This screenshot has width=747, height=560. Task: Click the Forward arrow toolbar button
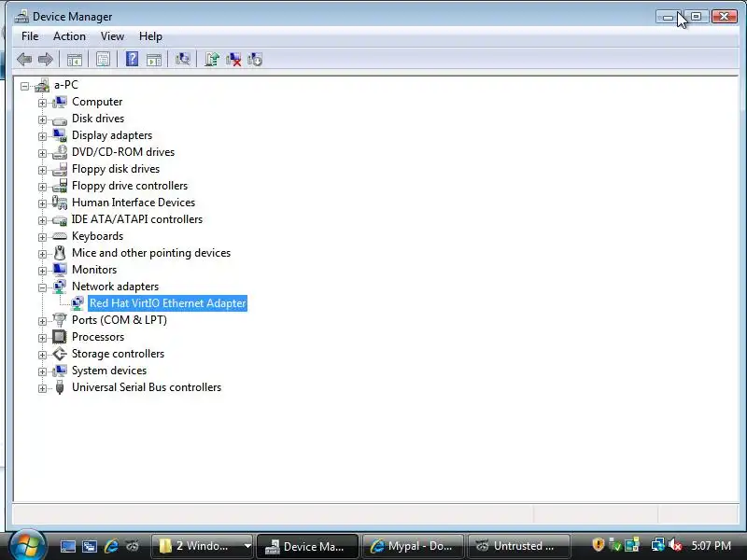click(x=45, y=60)
